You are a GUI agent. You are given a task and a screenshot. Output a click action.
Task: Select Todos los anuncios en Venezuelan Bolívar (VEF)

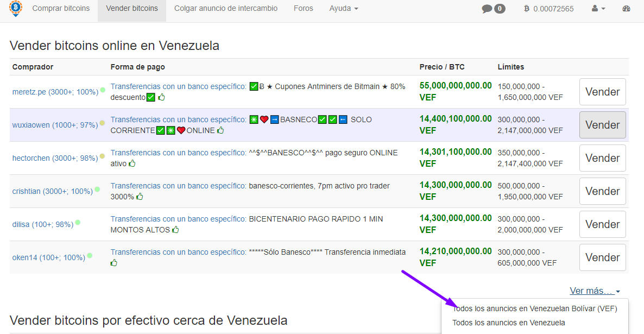(535, 308)
